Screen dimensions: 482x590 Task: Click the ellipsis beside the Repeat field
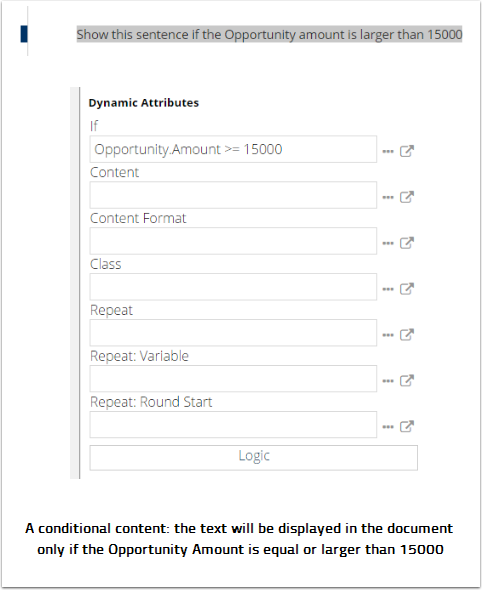pyautogui.click(x=388, y=335)
